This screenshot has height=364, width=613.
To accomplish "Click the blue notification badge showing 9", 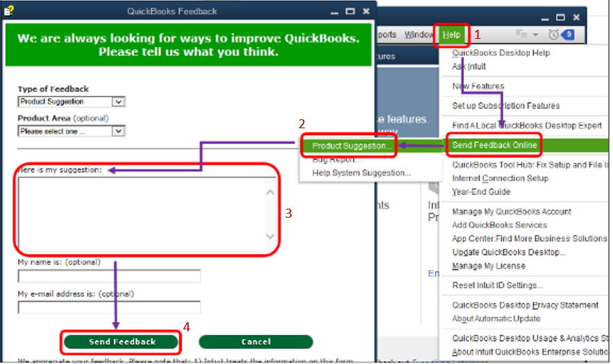I will coord(569,35).
